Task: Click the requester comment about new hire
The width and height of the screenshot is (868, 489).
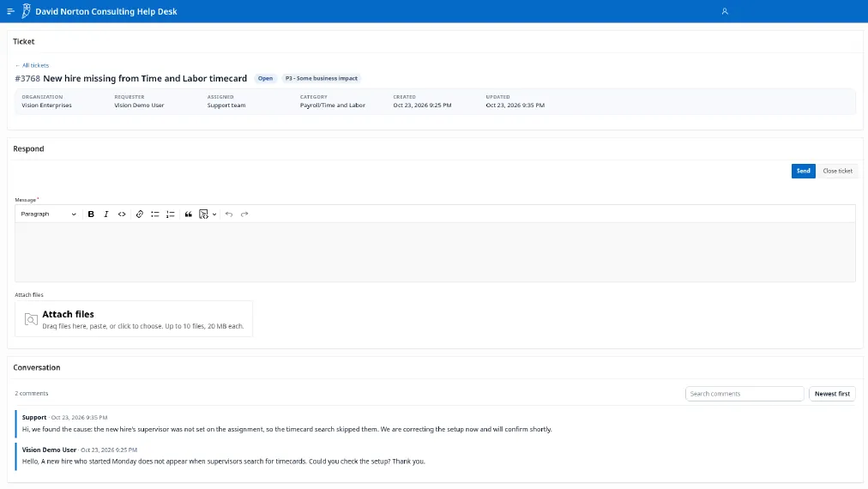Action: point(224,462)
